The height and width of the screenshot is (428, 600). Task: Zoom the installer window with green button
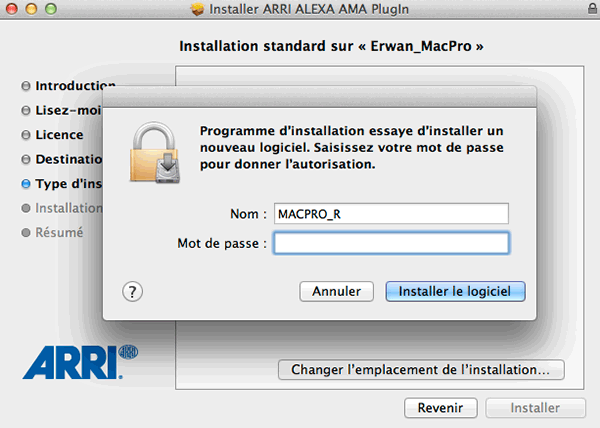(x=51, y=8)
